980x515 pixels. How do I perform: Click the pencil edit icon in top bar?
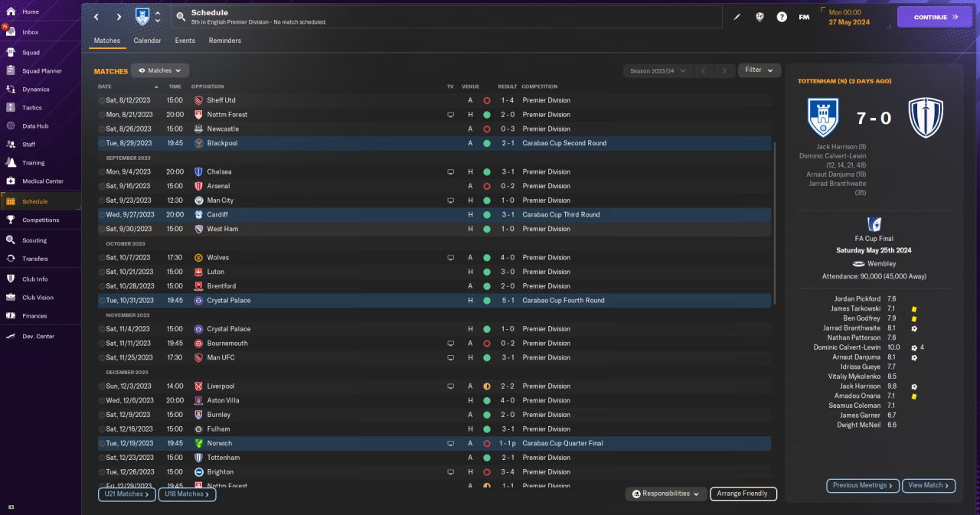[737, 17]
